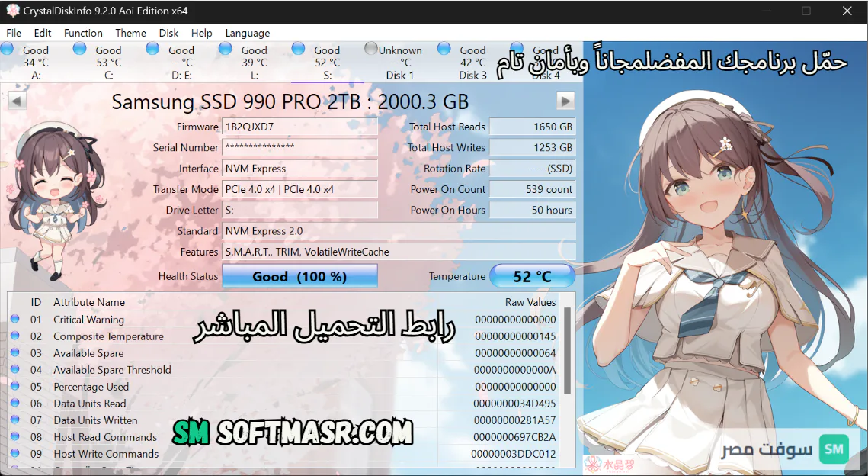Click the Features S.M.A.R.T., TRIM field

click(399, 252)
